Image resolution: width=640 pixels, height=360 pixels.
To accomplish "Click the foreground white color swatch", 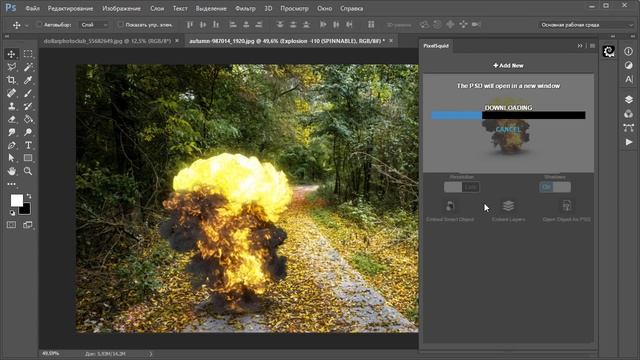I will tap(16, 200).
